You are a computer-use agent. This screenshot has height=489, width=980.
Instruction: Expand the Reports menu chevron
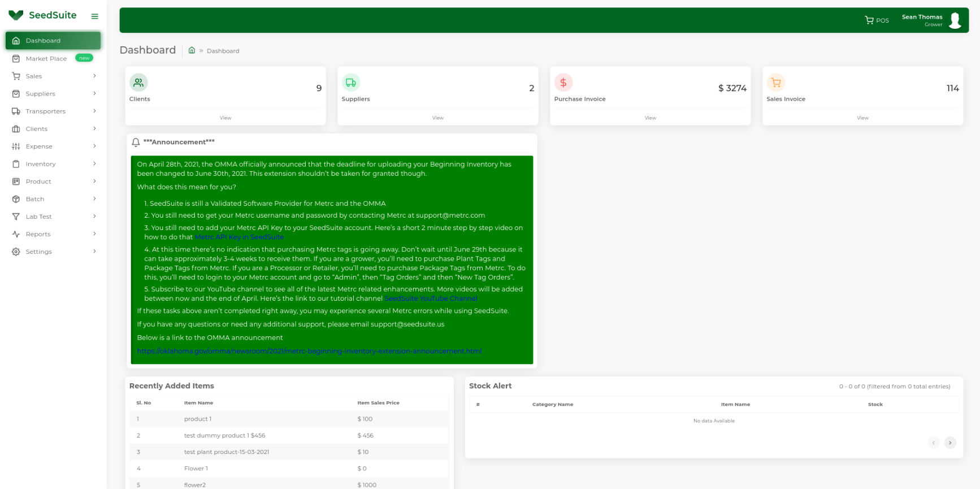(x=94, y=233)
